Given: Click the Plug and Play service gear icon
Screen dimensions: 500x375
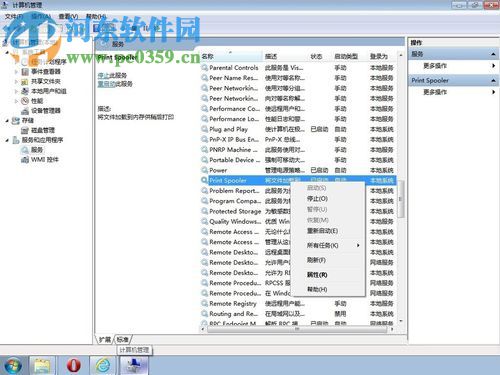Looking at the screenshot, I should click(x=204, y=129).
